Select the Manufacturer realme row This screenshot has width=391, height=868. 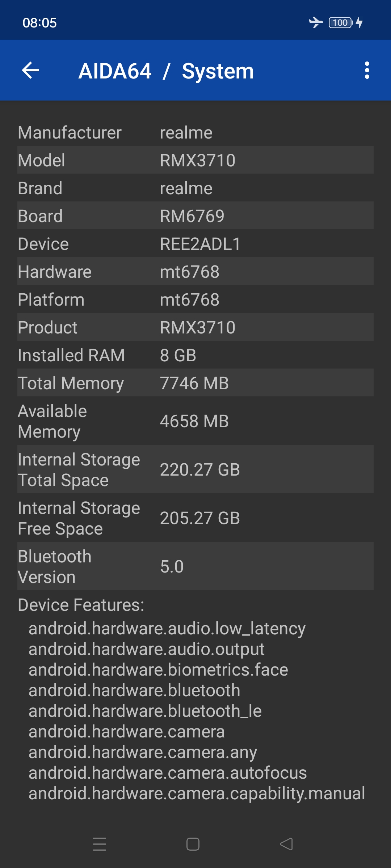pos(195,132)
